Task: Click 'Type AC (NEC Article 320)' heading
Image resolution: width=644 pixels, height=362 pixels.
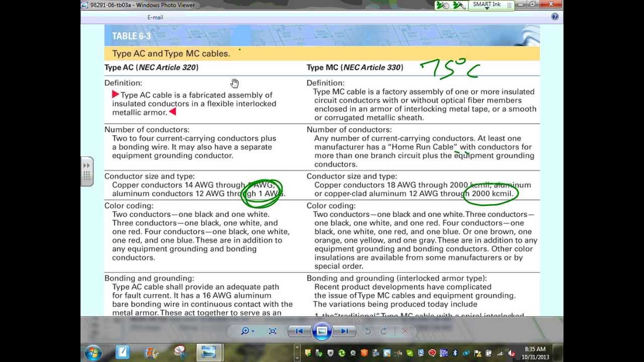Action: (151, 67)
